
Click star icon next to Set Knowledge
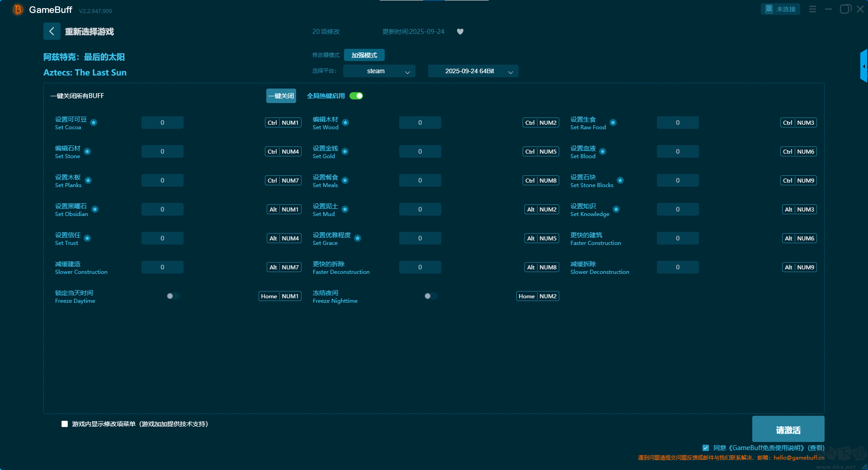pos(616,209)
